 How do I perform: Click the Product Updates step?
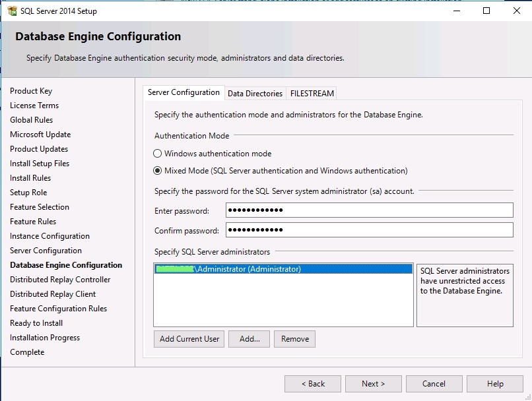(39, 149)
